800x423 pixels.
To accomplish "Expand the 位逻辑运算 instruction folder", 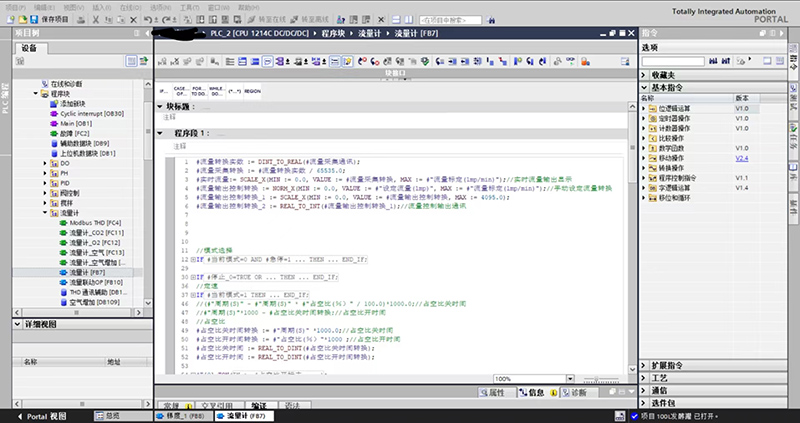I will click(x=645, y=108).
